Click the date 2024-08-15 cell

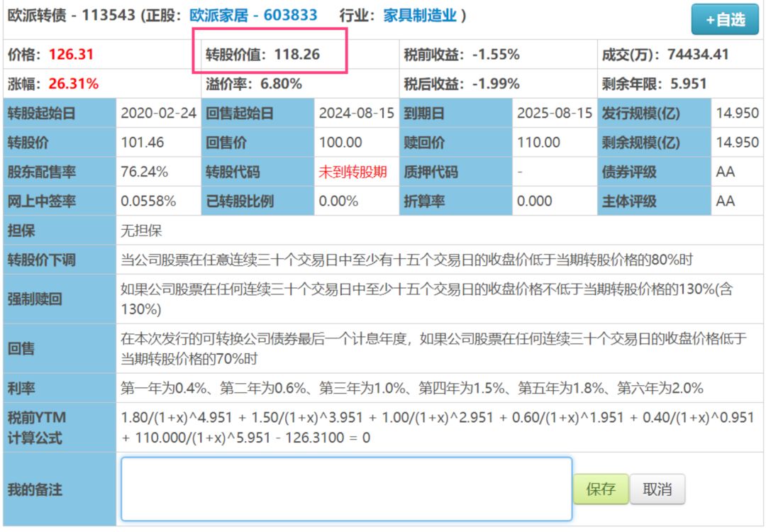[x=357, y=113]
